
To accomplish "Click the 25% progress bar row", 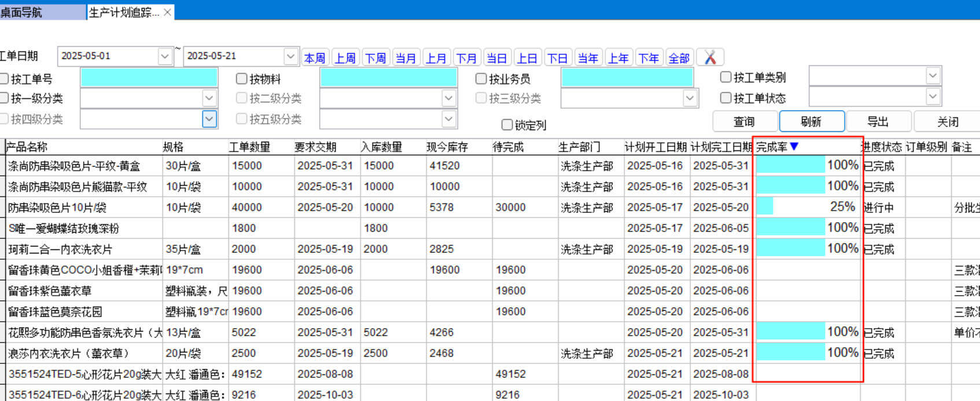I will pos(807,207).
